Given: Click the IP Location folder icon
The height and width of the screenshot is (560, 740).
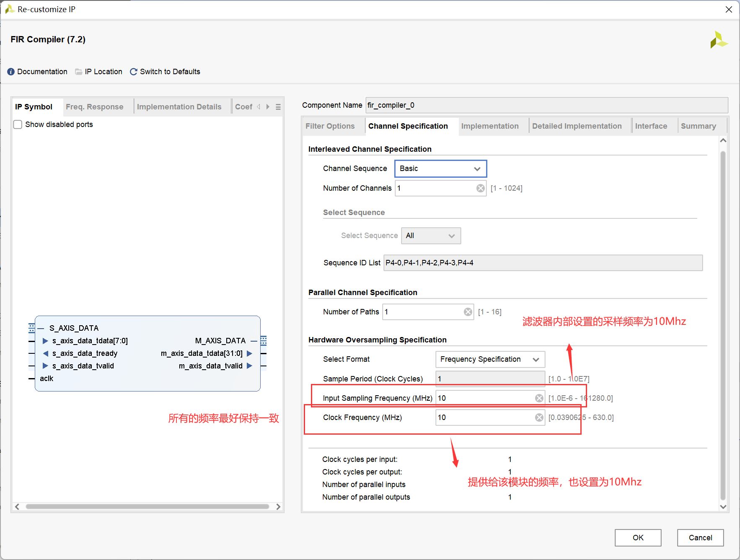Looking at the screenshot, I should click(x=78, y=72).
